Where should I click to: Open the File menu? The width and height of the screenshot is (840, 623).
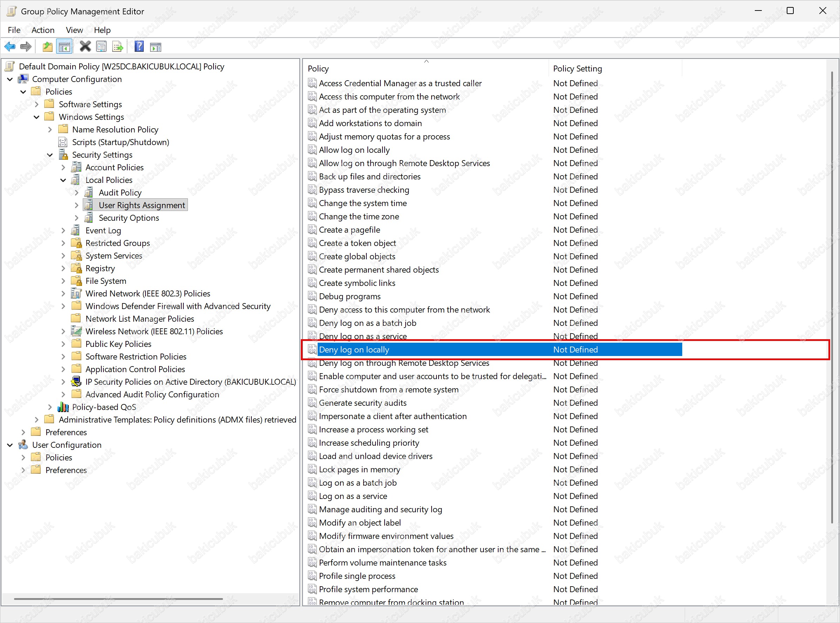click(14, 30)
